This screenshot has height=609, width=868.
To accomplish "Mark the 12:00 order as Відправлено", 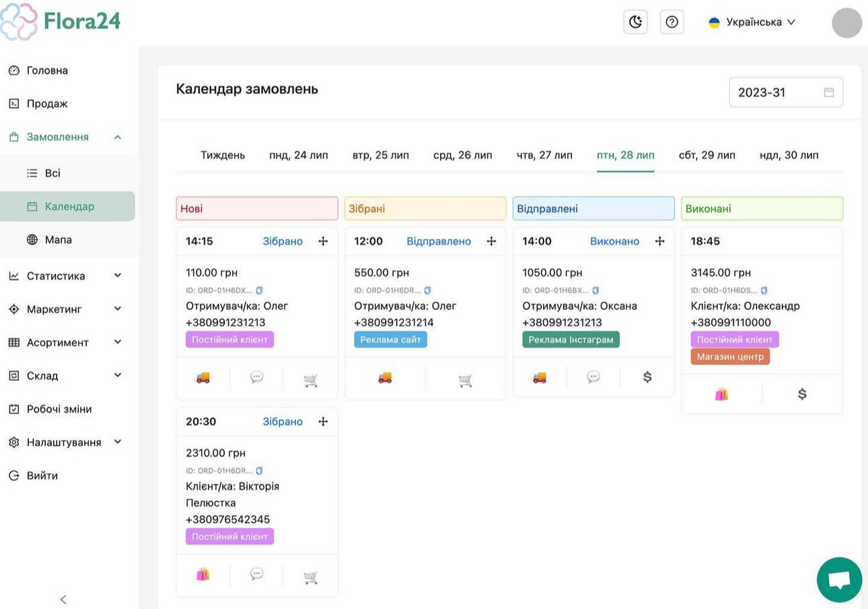I will pyautogui.click(x=439, y=241).
